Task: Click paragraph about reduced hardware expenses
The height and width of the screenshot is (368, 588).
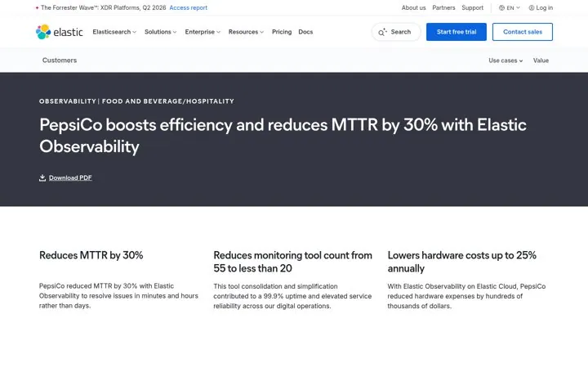Action: [x=466, y=296]
